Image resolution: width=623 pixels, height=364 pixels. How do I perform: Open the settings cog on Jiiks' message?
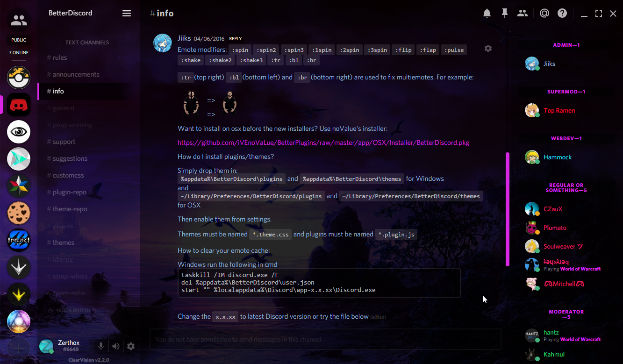pos(488,48)
